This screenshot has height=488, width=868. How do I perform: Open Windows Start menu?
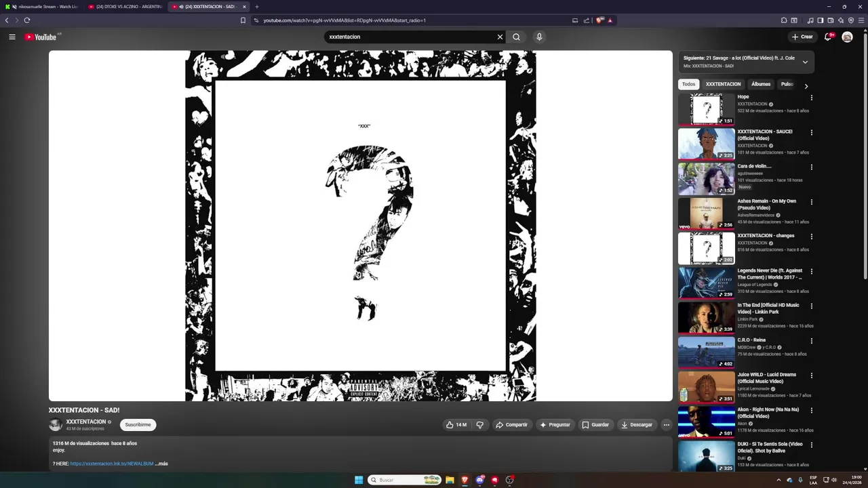click(x=359, y=480)
